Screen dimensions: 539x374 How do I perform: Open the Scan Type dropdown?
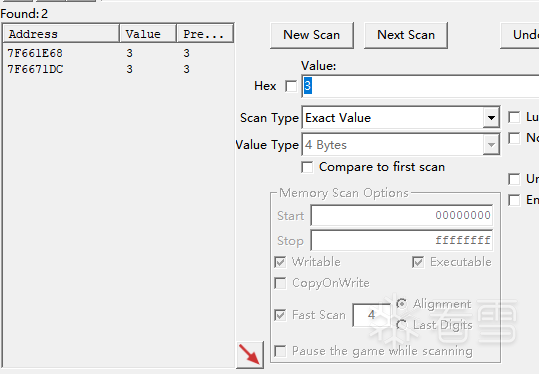click(491, 118)
